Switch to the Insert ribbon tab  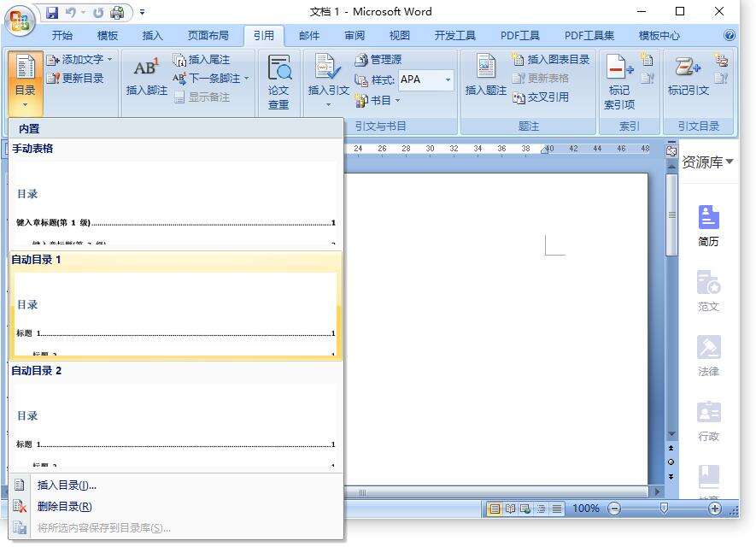pos(152,36)
